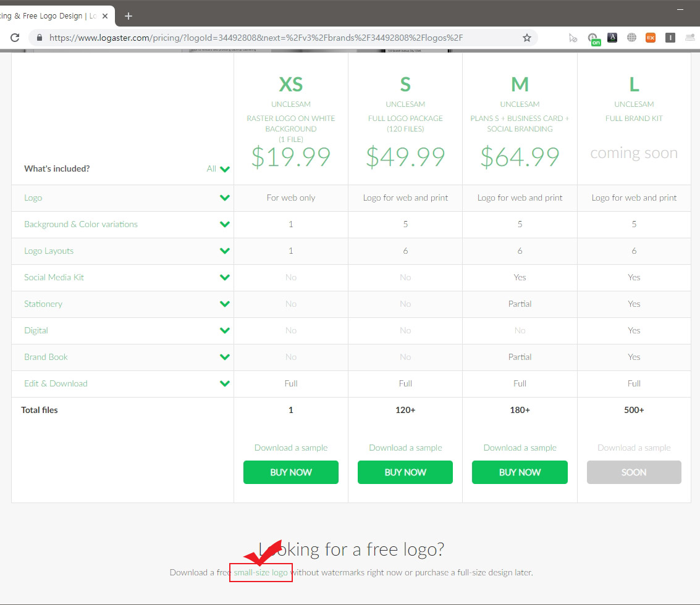Open the 'All' dropdown next to What's included

click(218, 169)
